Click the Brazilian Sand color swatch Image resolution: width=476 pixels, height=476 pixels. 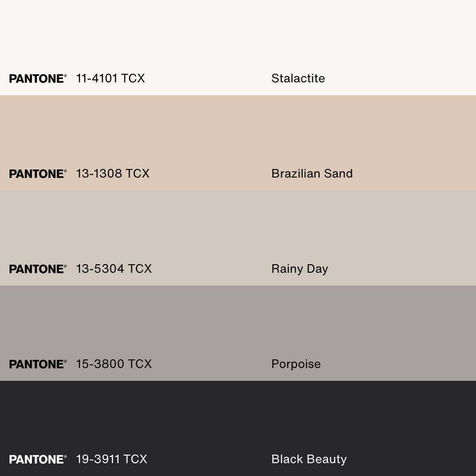238,133
